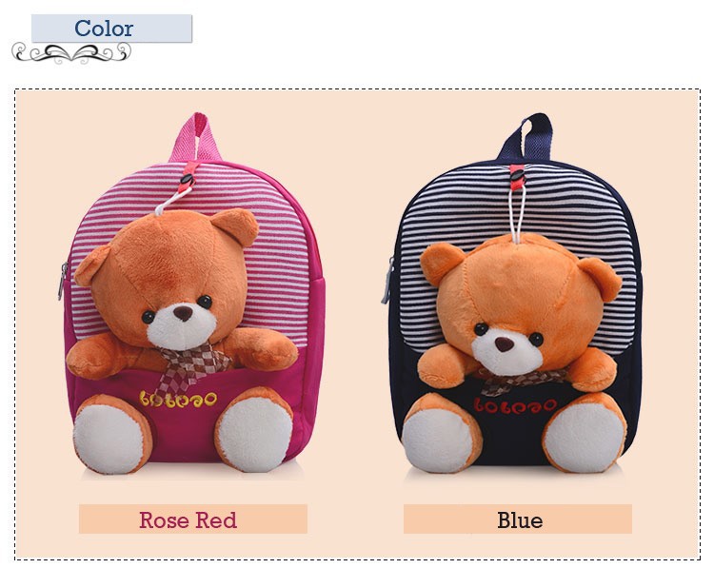Screen dimensions: 714x588
Task: Click the left white foot of pink backpack bear
Action: click(x=109, y=439)
